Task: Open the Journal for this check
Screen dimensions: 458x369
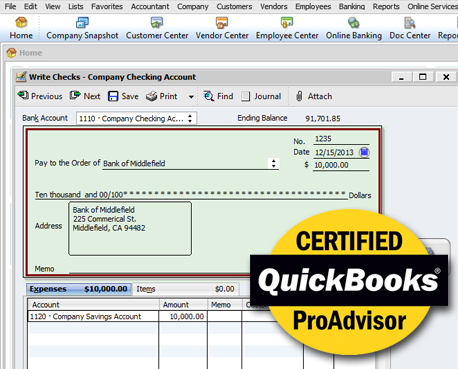Action: coord(261,96)
